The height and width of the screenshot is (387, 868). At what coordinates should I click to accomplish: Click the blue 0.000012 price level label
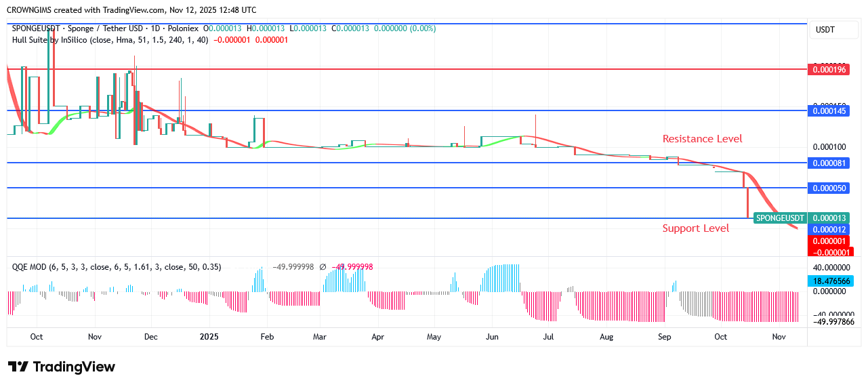click(829, 230)
